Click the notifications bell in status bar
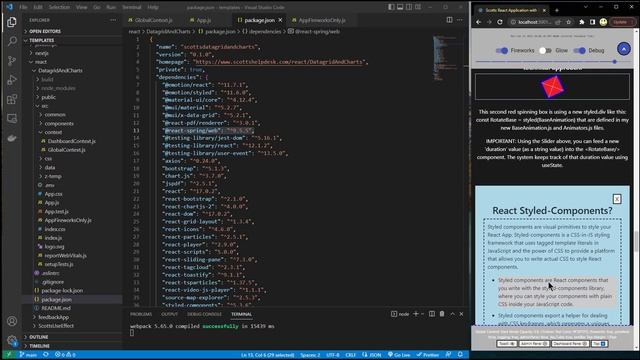Screen dimensions: 640x360 [460, 355]
